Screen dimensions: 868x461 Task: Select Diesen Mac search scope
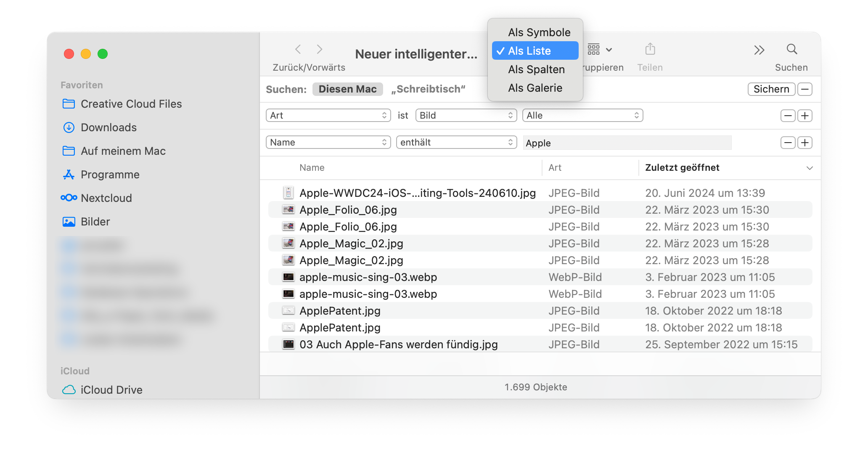click(x=347, y=89)
